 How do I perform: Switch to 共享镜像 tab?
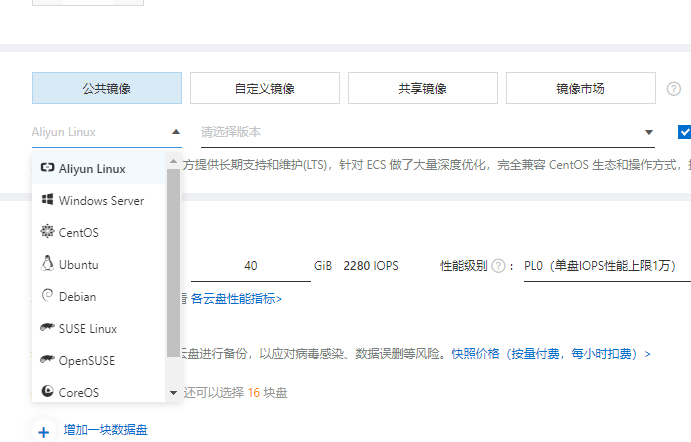(x=423, y=88)
